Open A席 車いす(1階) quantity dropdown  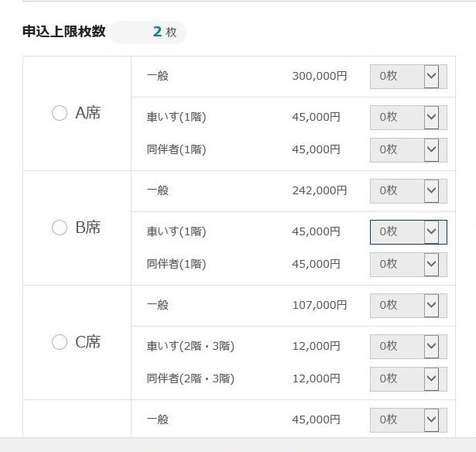click(409, 118)
